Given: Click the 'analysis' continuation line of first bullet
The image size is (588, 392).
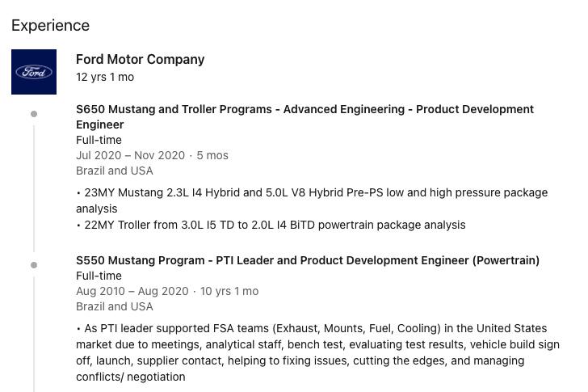Looking at the screenshot, I should [x=96, y=209].
